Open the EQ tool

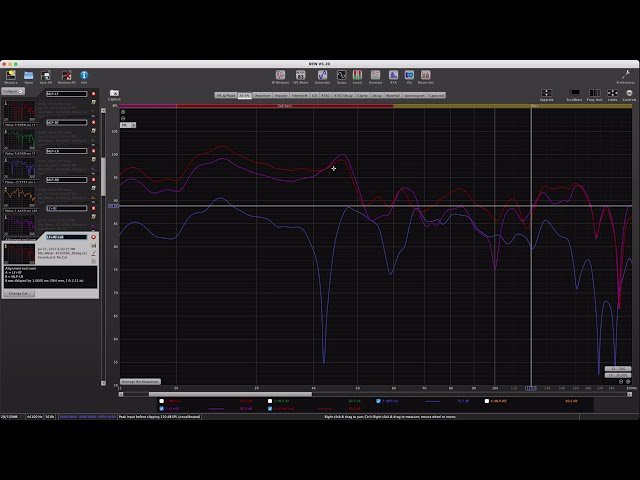click(x=409, y=75)
